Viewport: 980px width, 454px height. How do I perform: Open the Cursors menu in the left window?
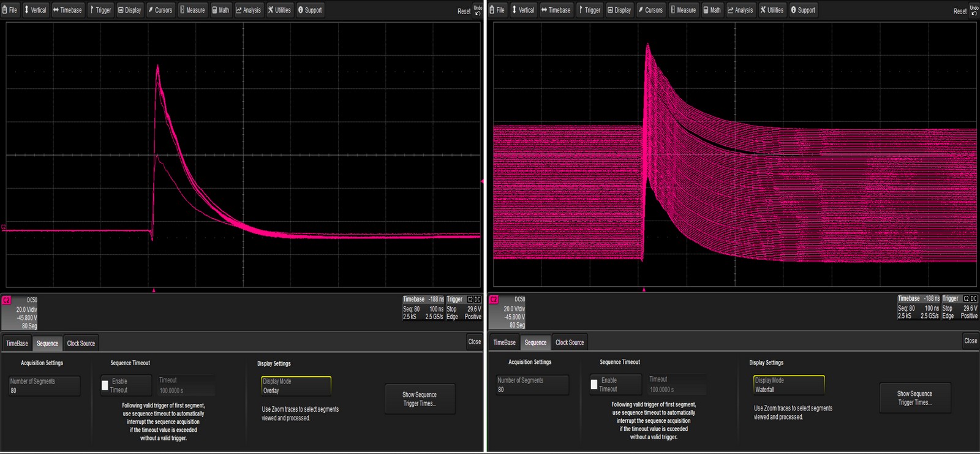pyautogui.click(x=160, y=10)
